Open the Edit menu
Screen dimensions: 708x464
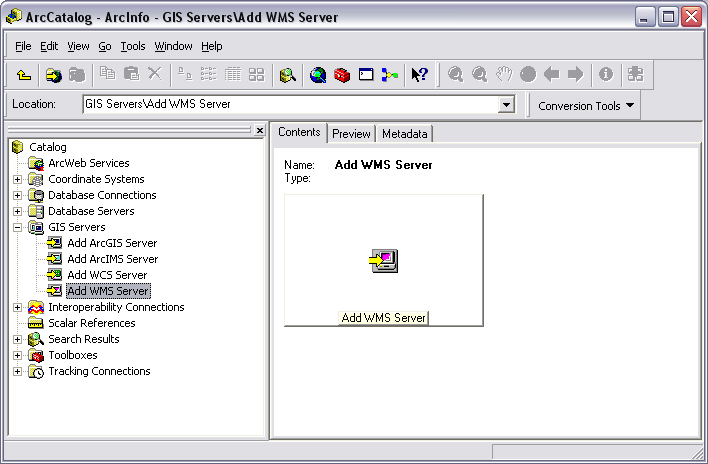point(49,46)
